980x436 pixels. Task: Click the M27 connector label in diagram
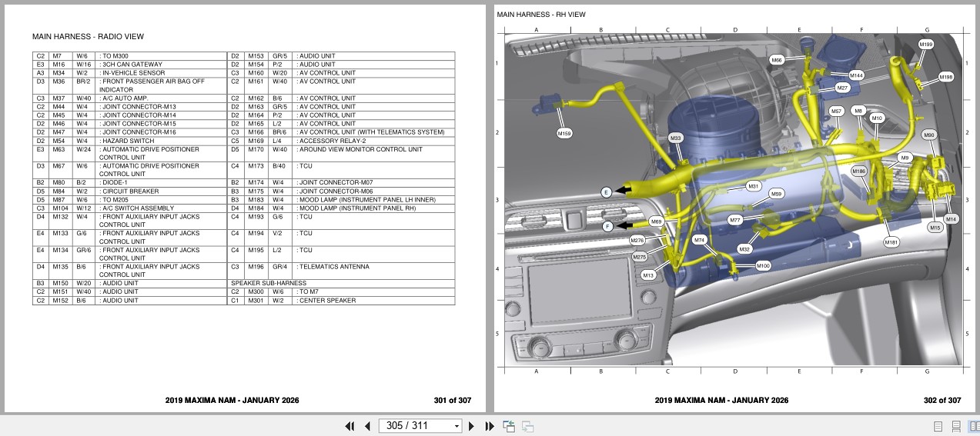[842, 88]
